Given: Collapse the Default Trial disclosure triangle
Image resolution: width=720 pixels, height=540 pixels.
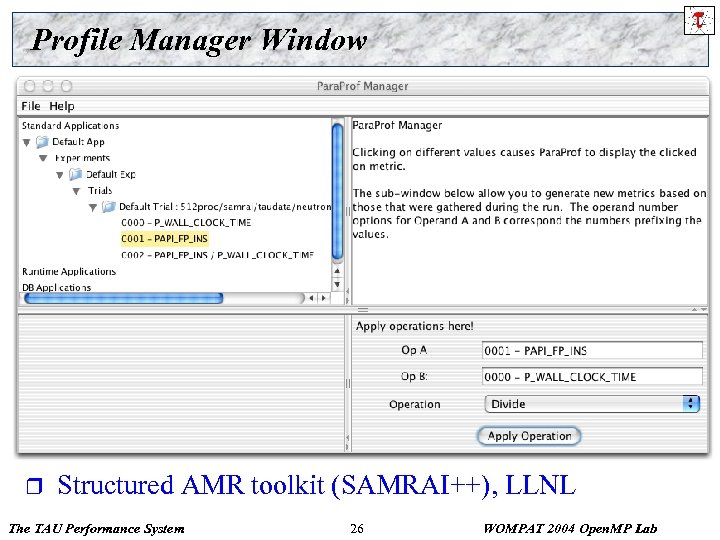Looking at the screenshot, I should [93, 208].
